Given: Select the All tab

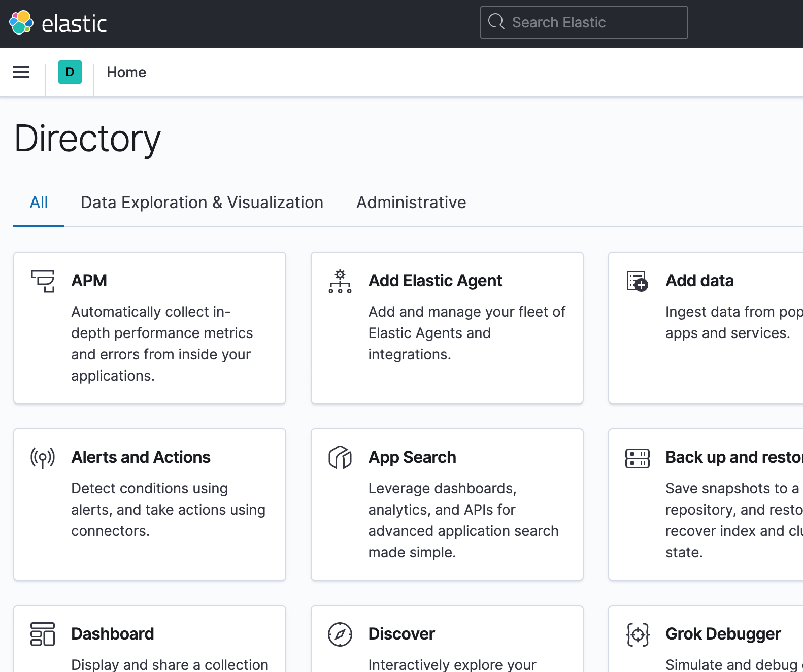Looking at the screenshot, I should 39,203.
